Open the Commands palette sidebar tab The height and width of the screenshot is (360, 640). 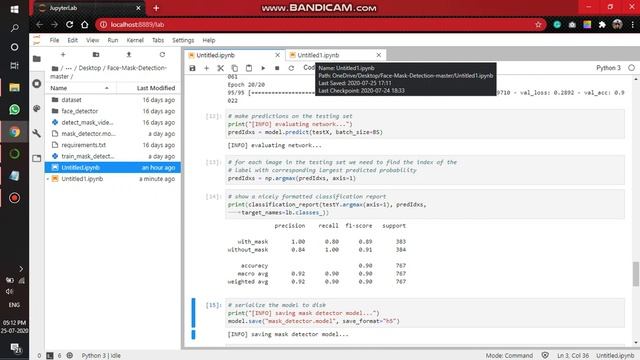tap(37, 108)
